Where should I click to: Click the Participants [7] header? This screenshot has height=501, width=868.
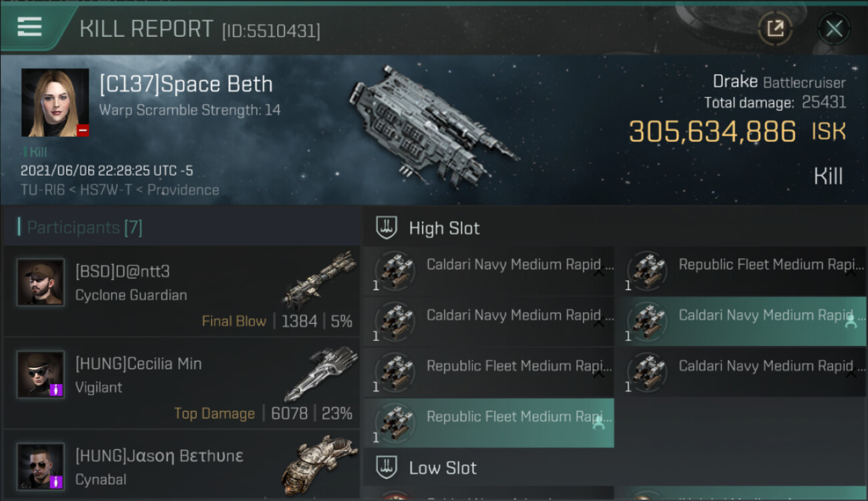point(84,228)
